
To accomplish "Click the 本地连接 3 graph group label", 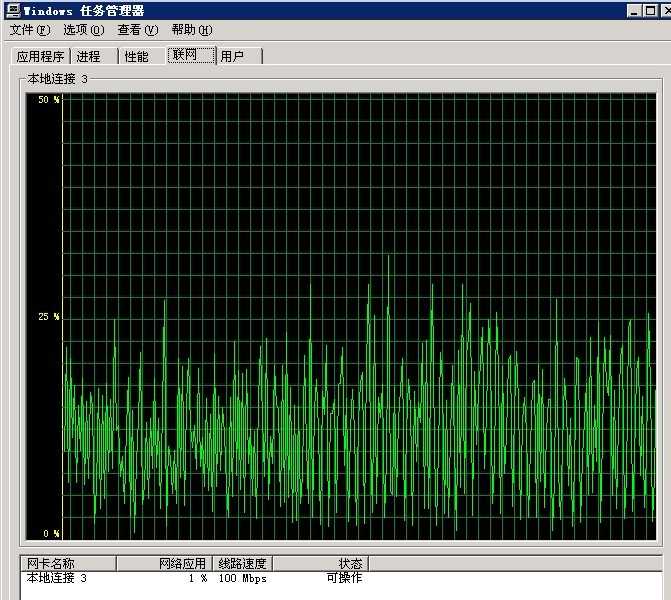I will tap(57, 79).
